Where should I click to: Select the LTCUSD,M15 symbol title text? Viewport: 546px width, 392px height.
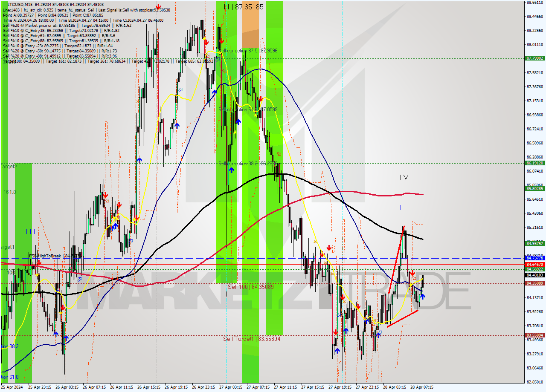point(20,4)
